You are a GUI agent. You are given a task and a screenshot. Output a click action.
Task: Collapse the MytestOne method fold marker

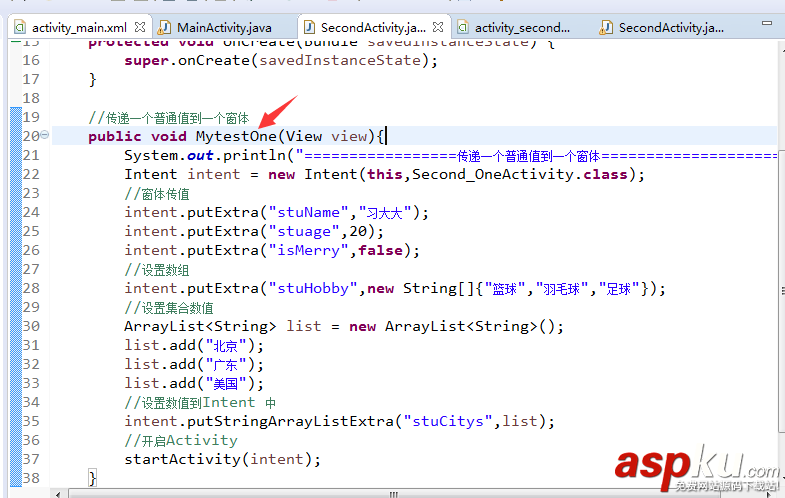tap(45, 135)
